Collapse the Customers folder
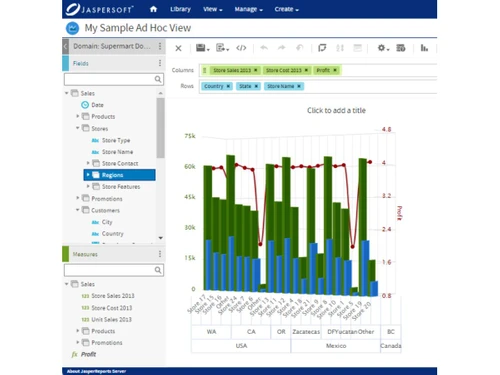This screenshot has height=375, width=500. pos(78,210)
